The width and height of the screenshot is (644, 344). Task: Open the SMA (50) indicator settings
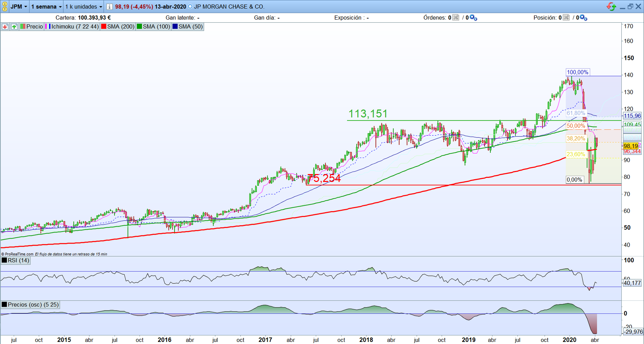(188, 26)
